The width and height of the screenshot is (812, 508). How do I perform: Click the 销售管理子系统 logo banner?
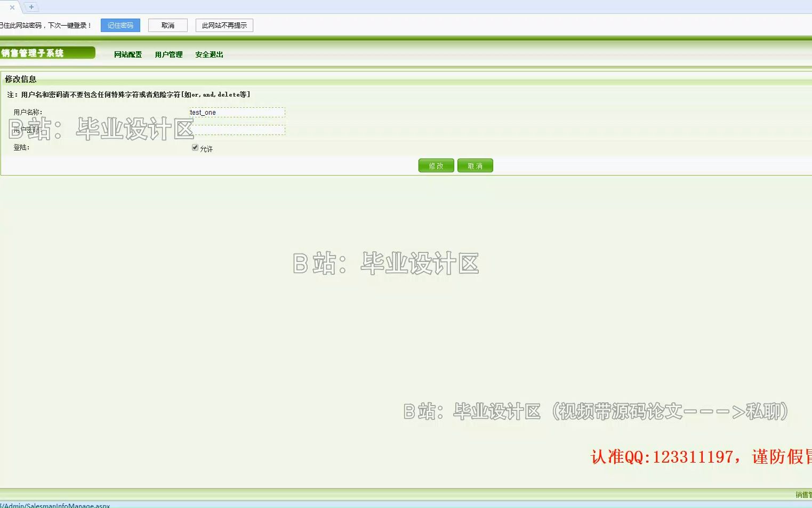pyautogui.click(x=47, y=53)
